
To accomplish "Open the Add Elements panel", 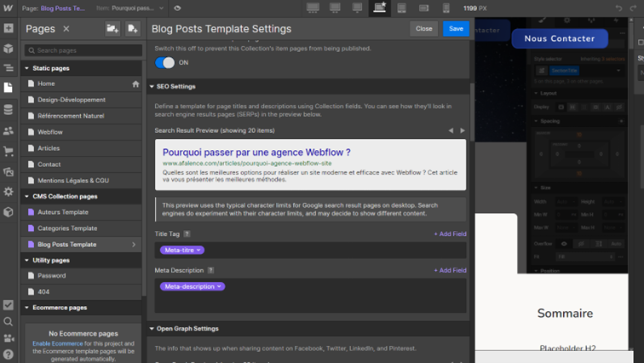I will pos(9,28).
